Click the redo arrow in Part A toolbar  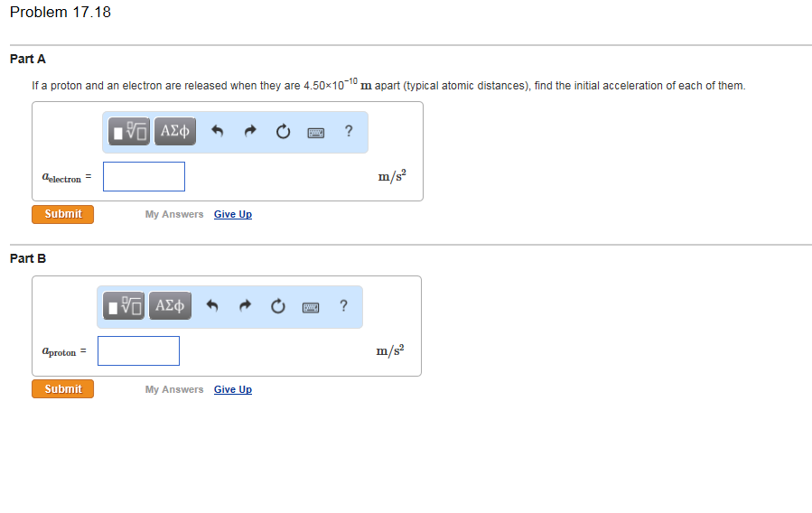click(249, 132)
